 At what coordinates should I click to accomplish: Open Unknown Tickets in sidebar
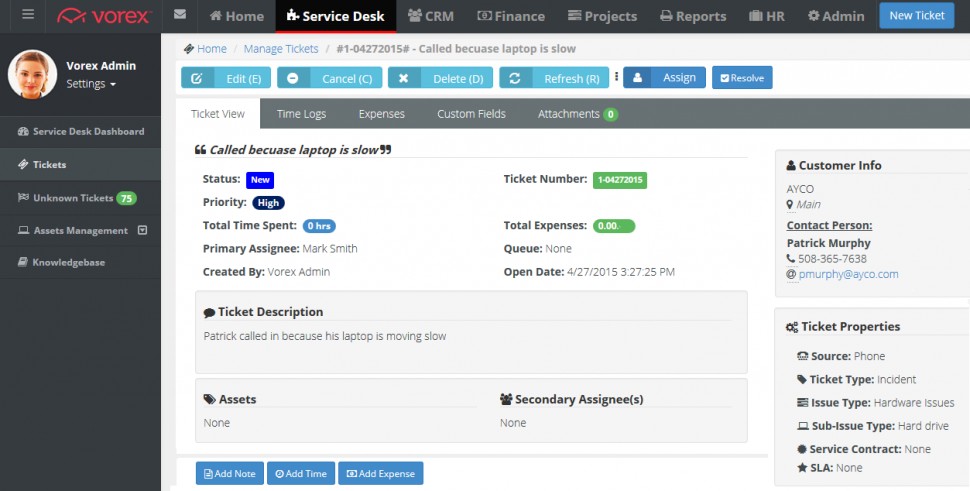tap(80, 198)
